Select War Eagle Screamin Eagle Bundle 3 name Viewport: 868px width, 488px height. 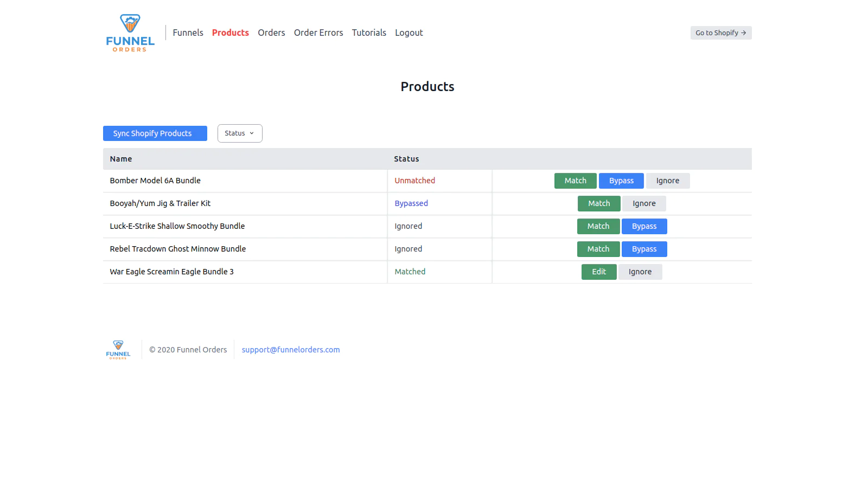(x=172, y=272)
